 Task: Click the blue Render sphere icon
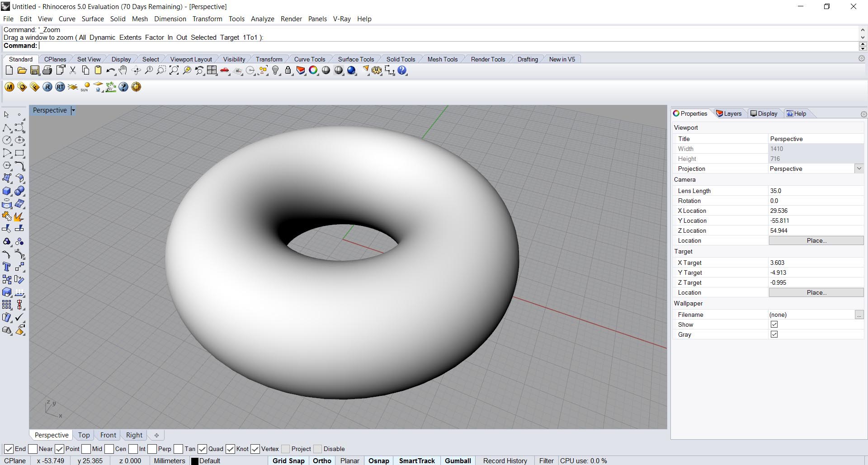(351, 70)
